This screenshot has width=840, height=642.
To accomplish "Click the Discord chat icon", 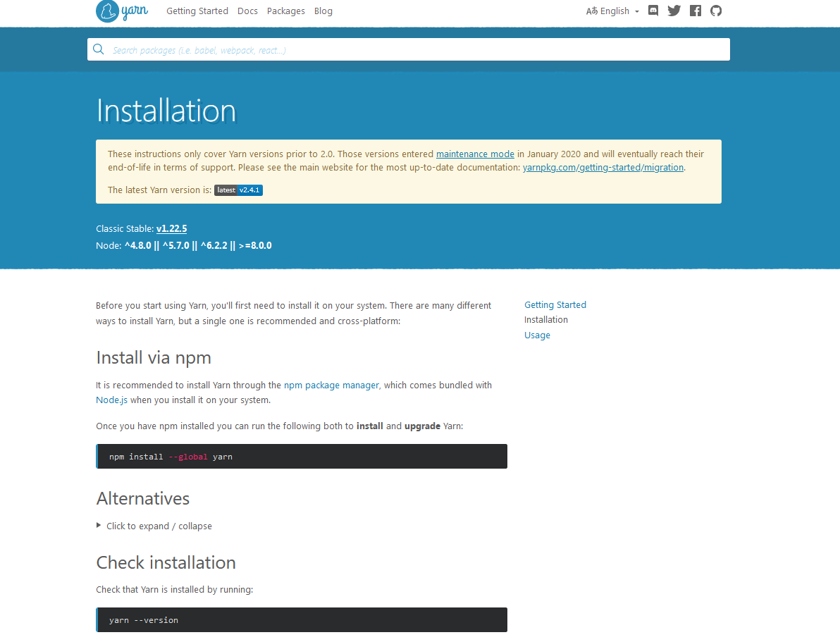I will tap(653, 11).
